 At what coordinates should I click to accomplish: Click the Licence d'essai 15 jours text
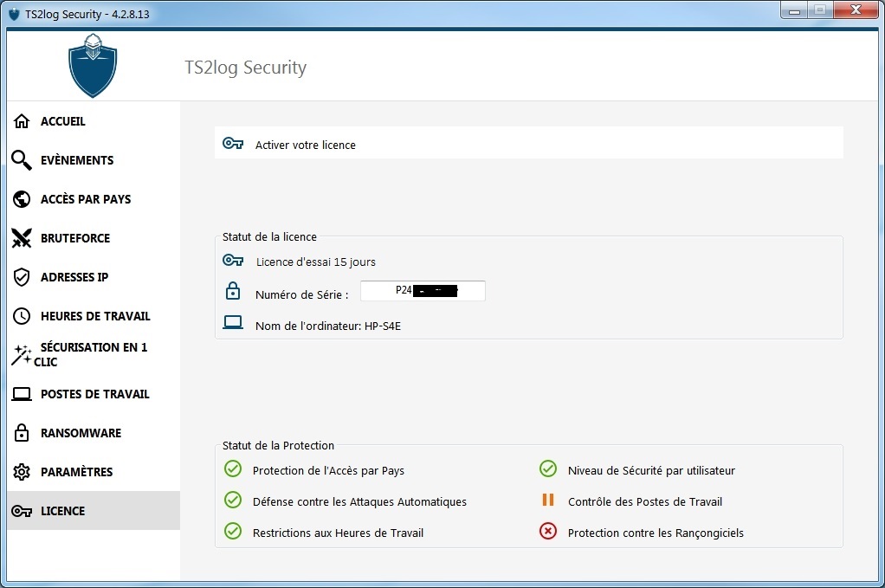315,262
